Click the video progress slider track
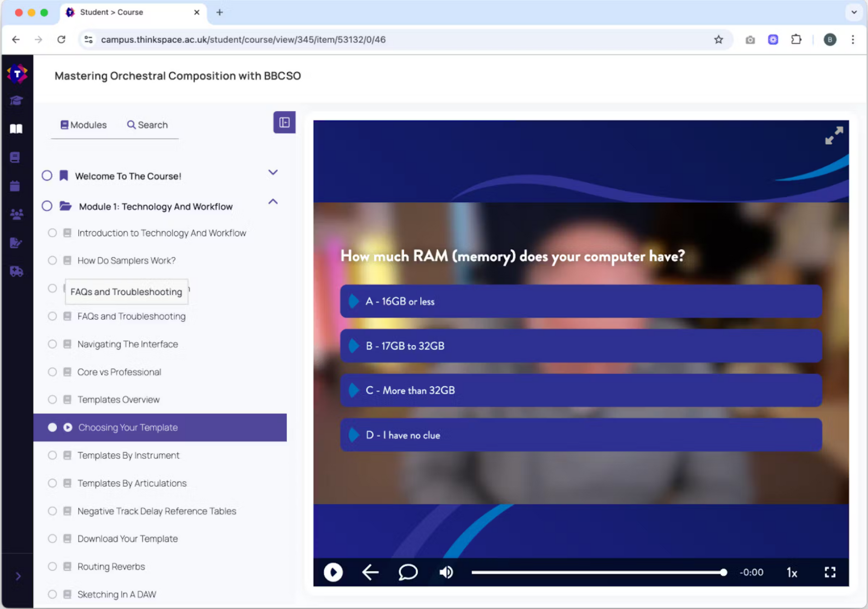Viewport: 868px width, 609px height. (597, 572)
